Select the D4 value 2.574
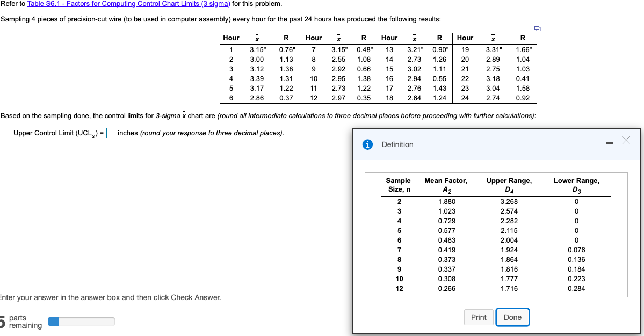This screenshot has height=336, width=644. tap(509, 211)
